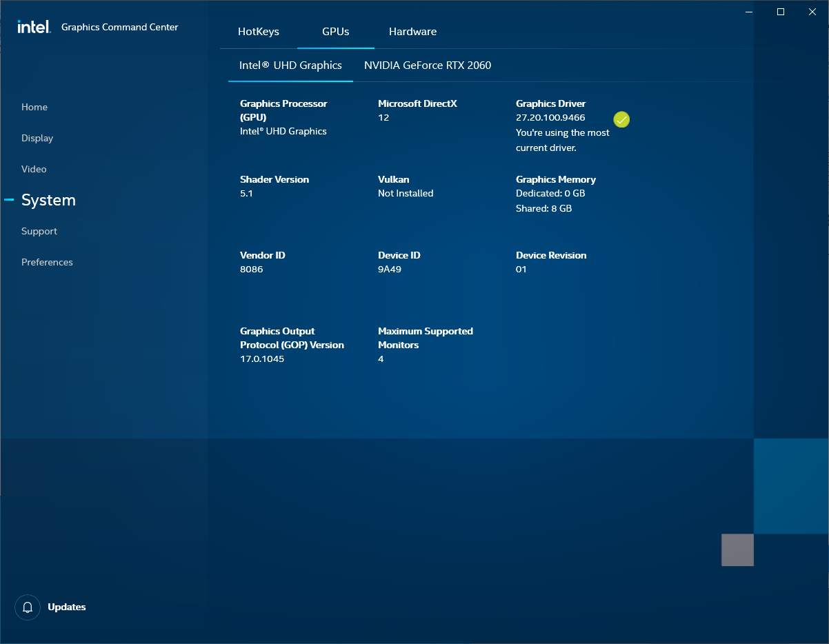This screenshot has width=829, height=644.
Task: Click the Device ID heading
Action: pyautogui.click(x=399, y=255)
